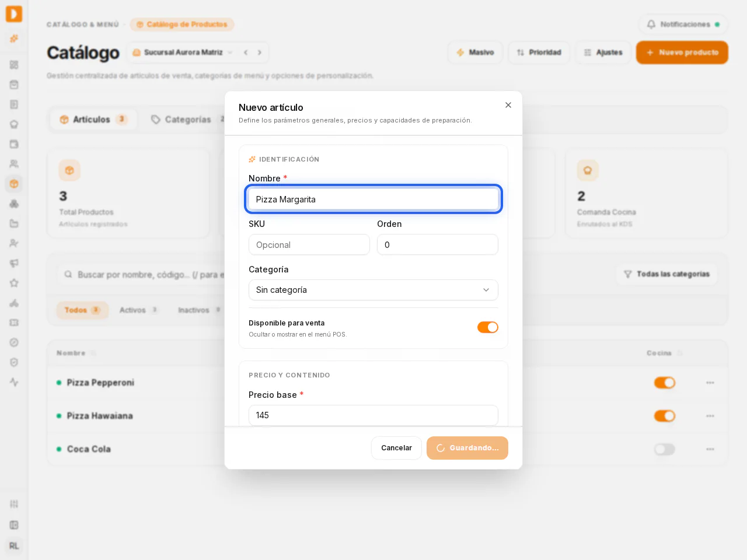Switch to the Artículos tab
The width and height of the screenshot is (747, 560).
[93, 120]
